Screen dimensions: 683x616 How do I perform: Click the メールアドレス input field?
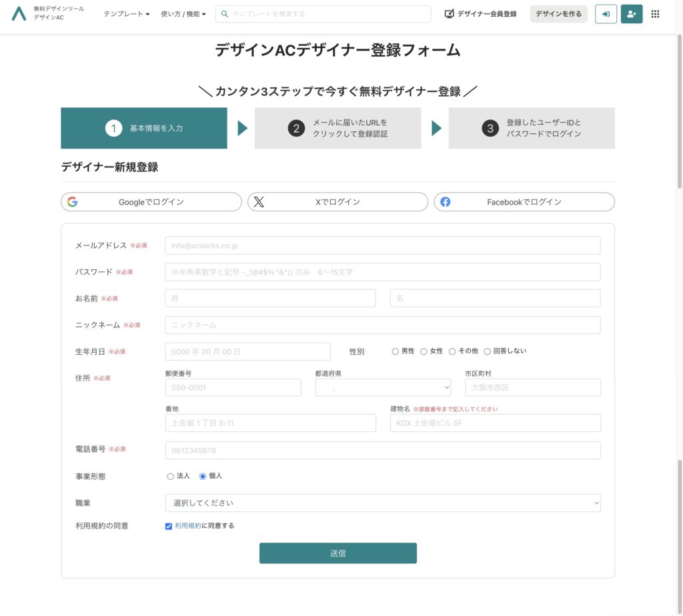coord(382,245)
